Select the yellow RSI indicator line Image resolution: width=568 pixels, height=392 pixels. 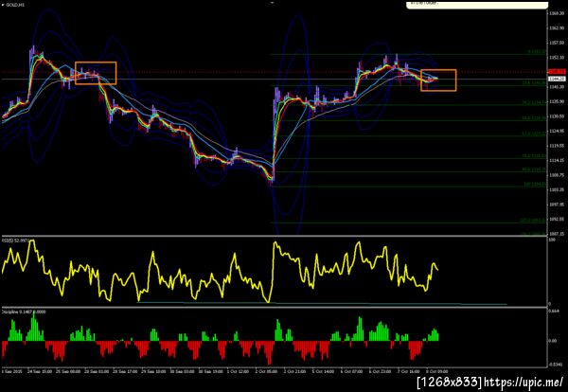pyautogui.click(x=220, y=272)
